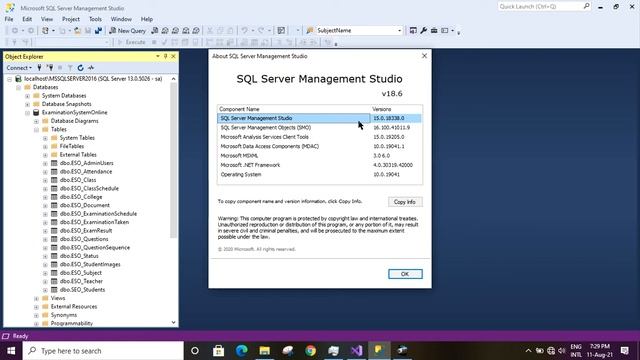This screenshot has width=640, height=360.
Task: Click the New Query toolbar button
Action: tap(128, 31)
